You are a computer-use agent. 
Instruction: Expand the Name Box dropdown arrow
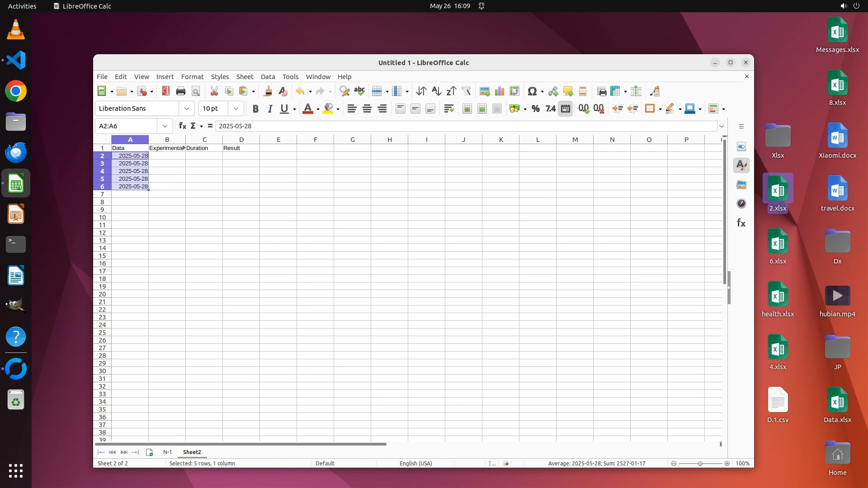[165, 126]
